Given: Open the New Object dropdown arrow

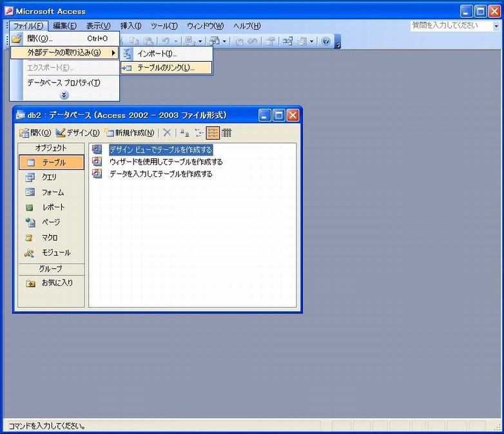Looking at the screenshot, I should [311, 41].
